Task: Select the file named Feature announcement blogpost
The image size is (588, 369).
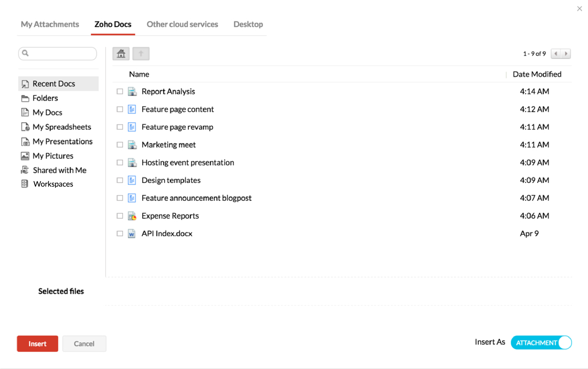Action: pos(197,198)
